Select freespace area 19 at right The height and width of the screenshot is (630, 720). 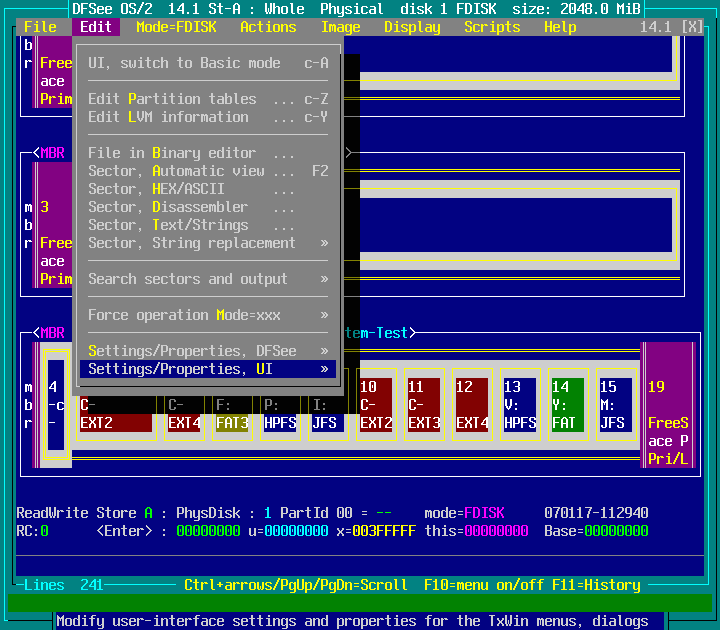pyautogui.click(x=667, y=404)
